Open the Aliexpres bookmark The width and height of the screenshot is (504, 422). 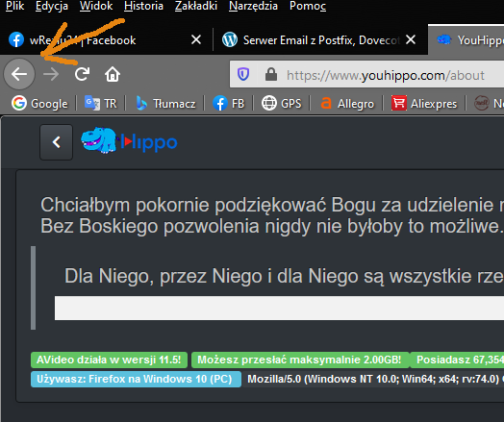(x=424, y=104)
